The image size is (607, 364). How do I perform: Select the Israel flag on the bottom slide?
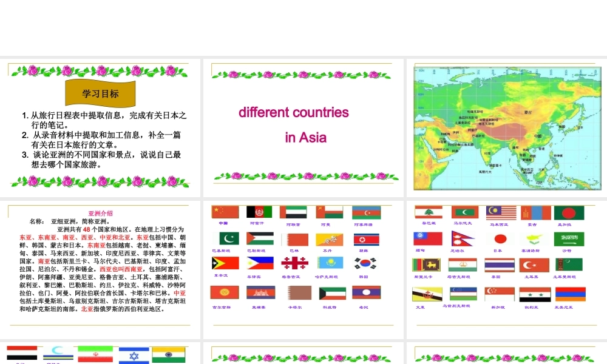click(134, 355)
